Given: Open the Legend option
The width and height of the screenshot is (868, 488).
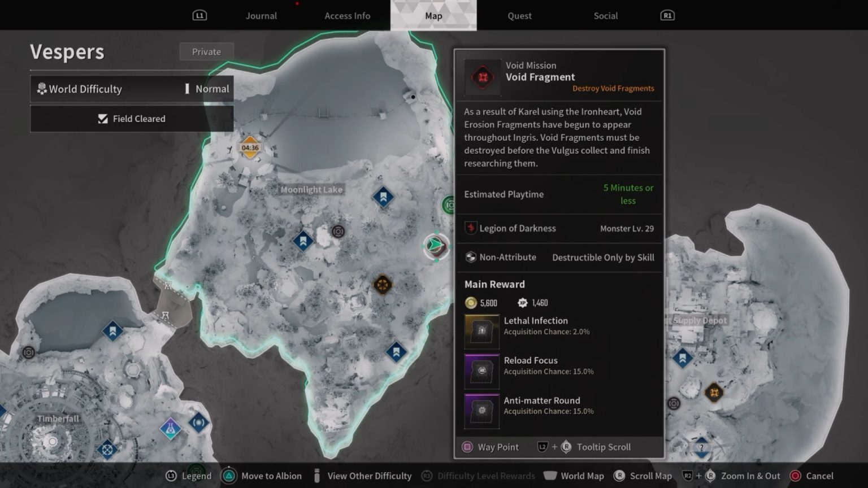Looking at the screenshot, I should (x=189, y=476).
